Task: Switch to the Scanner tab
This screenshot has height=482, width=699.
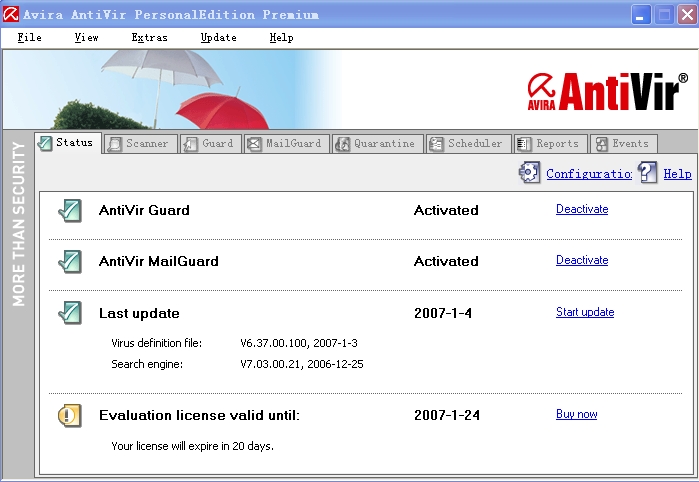Action: [141, 144]
